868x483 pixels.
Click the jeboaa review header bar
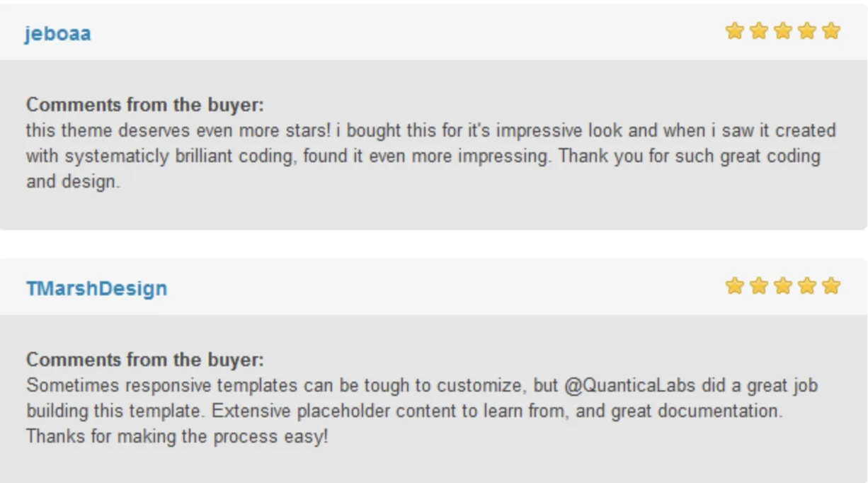[433, 32]
